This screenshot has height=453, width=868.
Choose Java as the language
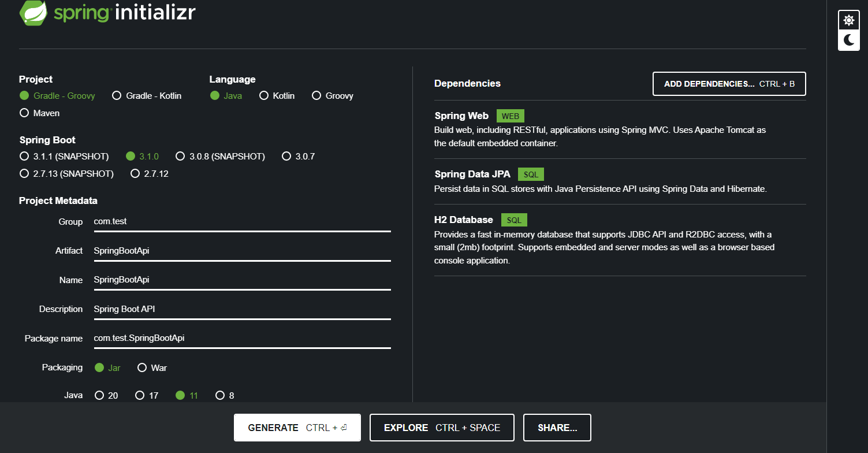226,96
